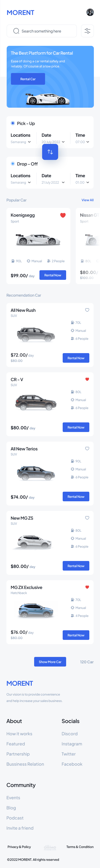Click Show More Car button
The image size is (100, 868).
(x=50, y=661)
